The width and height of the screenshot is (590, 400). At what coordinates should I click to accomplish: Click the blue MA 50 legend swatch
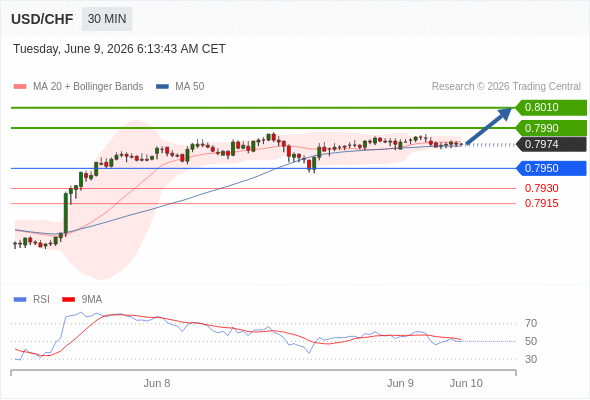(x=162, y=87)
